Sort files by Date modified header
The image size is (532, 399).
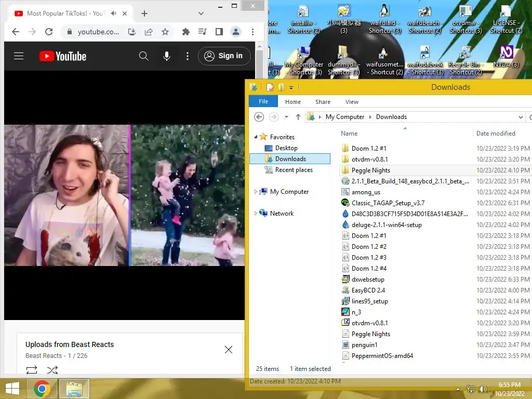tap(496, 134)
